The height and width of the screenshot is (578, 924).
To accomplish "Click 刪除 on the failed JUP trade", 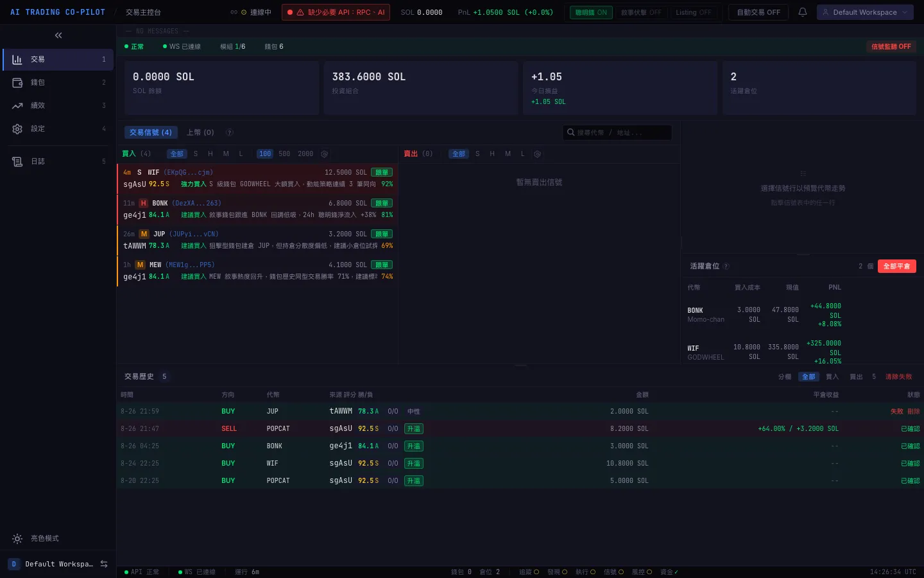I will 914,411.
